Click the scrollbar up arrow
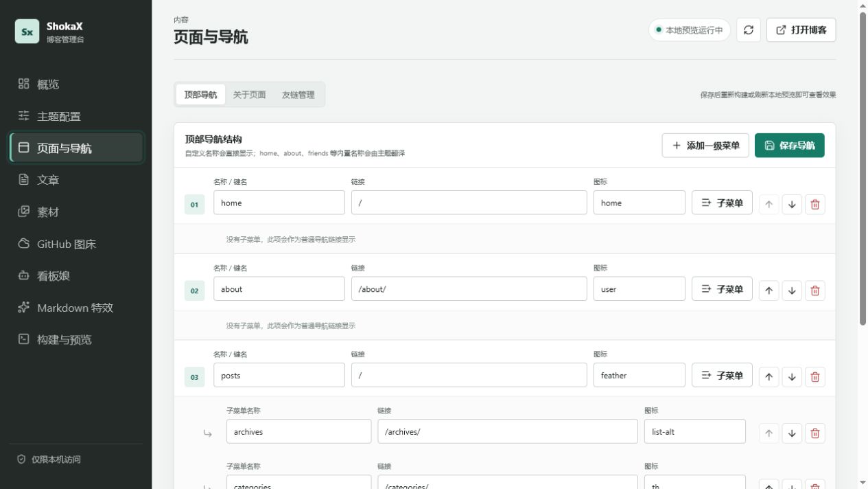The width and height of the screenshot is (868, 489). (863, 5)
